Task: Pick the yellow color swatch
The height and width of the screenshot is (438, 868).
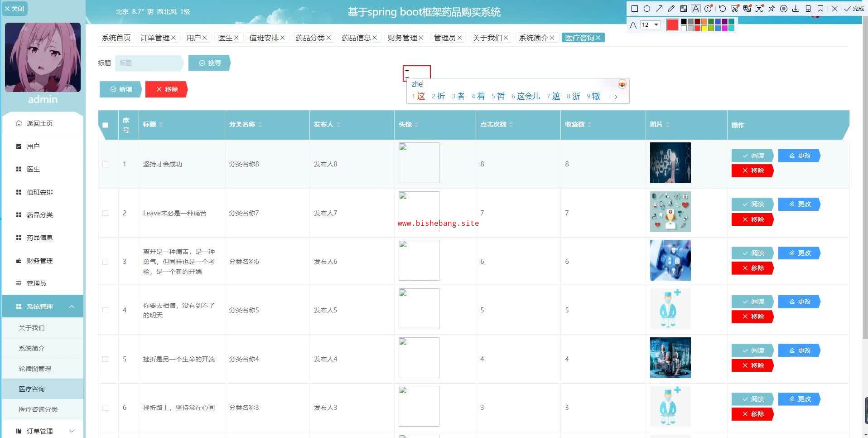Action: point(704,29)
